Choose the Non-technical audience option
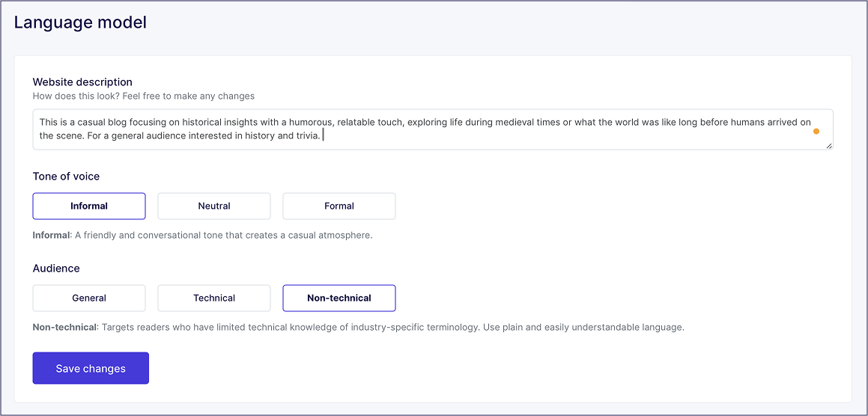Screen dimensions: 868x416 coord(339,299)
